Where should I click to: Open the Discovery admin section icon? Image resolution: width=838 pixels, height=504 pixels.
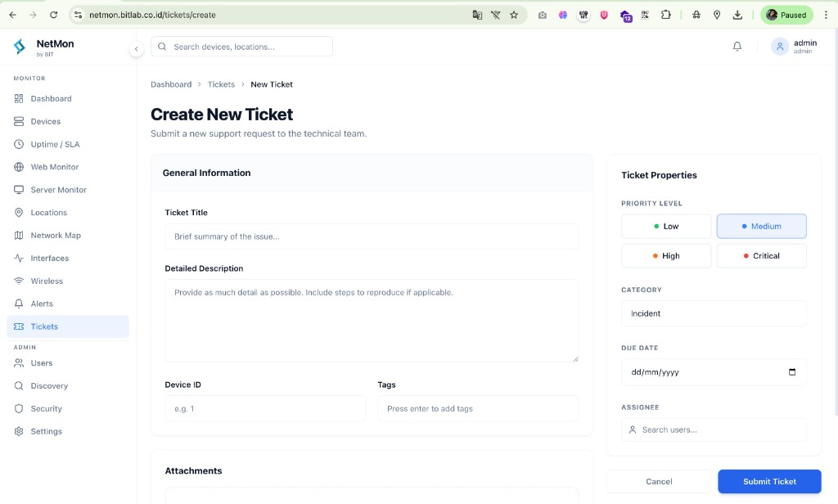(x=19, y=385)
